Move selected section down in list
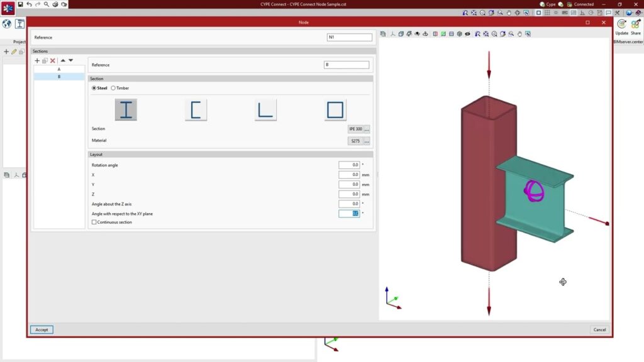Viewport: 644px width, 362px height. click(71, 60)
